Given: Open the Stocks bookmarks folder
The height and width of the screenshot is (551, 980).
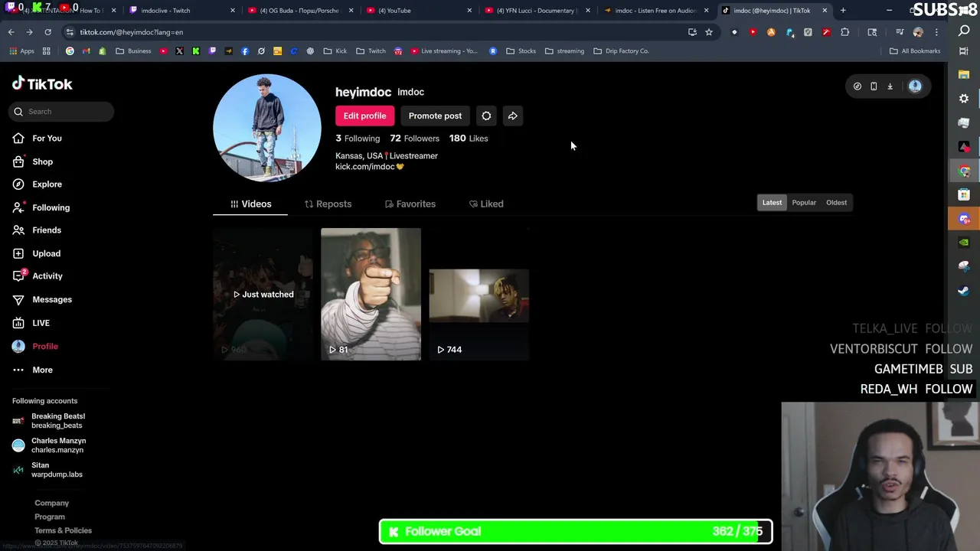Looking at the screenshot, I should tap(521, 51).
